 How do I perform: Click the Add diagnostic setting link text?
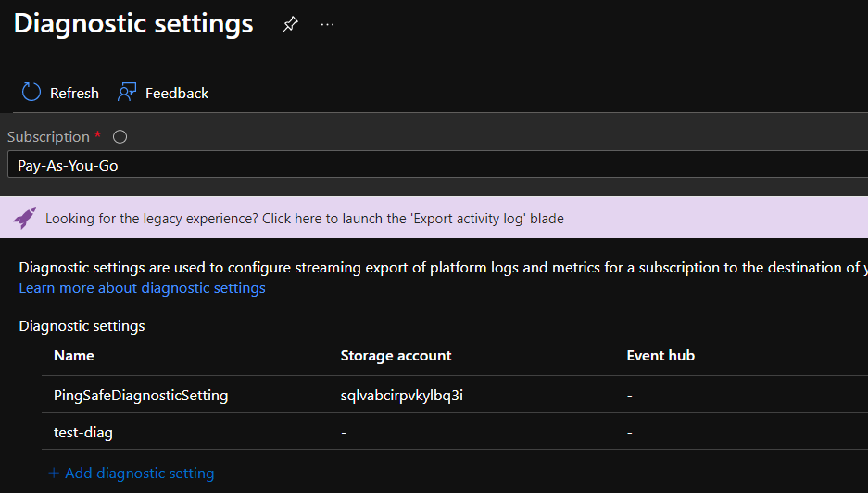point(139,474)
